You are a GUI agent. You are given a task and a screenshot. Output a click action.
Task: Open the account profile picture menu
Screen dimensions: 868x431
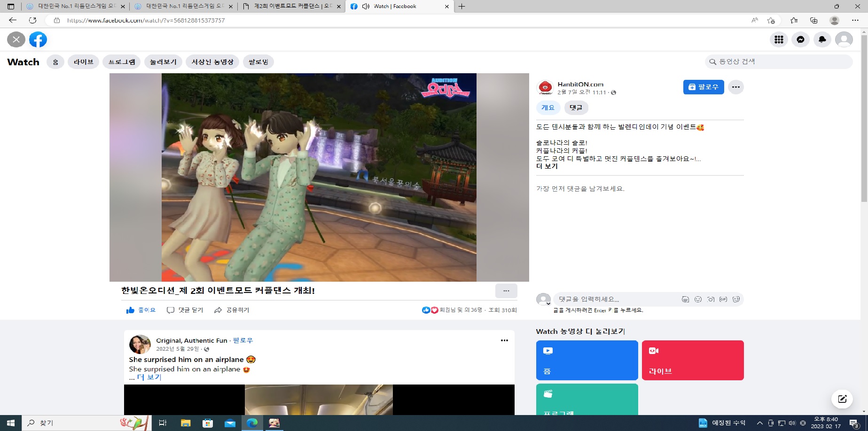pos(844,39)
